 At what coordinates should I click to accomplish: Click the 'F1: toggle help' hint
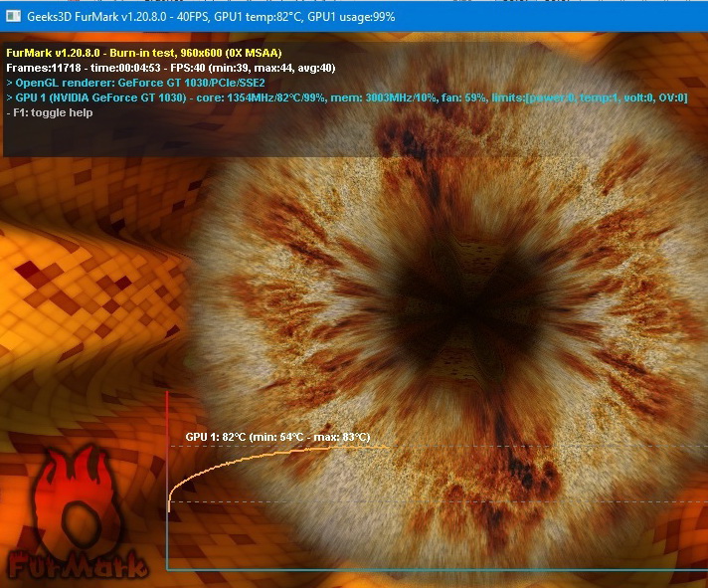pyautogui.click(x=50, y=112)
